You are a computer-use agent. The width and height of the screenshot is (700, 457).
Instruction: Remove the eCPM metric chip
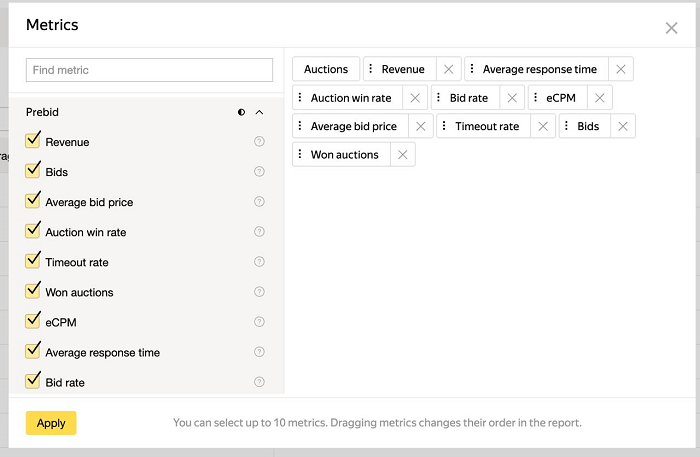pyautogui.click(x=599, y=98)
